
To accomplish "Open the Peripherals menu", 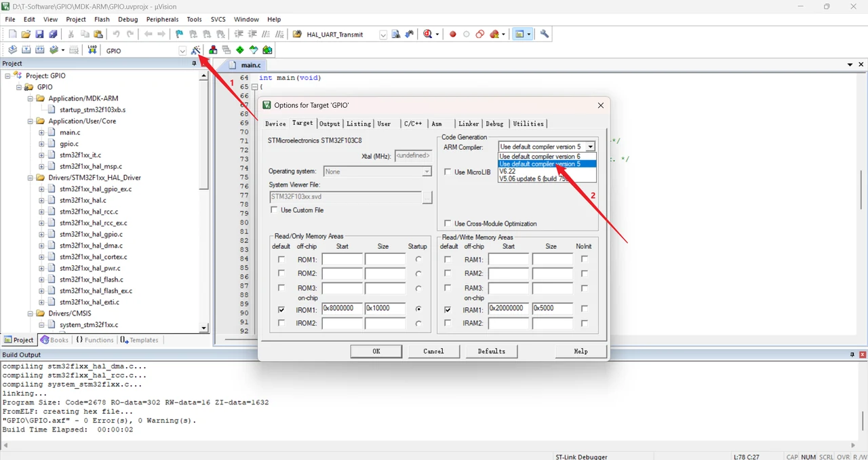I will pyautogui.click(x=162, y=20).
